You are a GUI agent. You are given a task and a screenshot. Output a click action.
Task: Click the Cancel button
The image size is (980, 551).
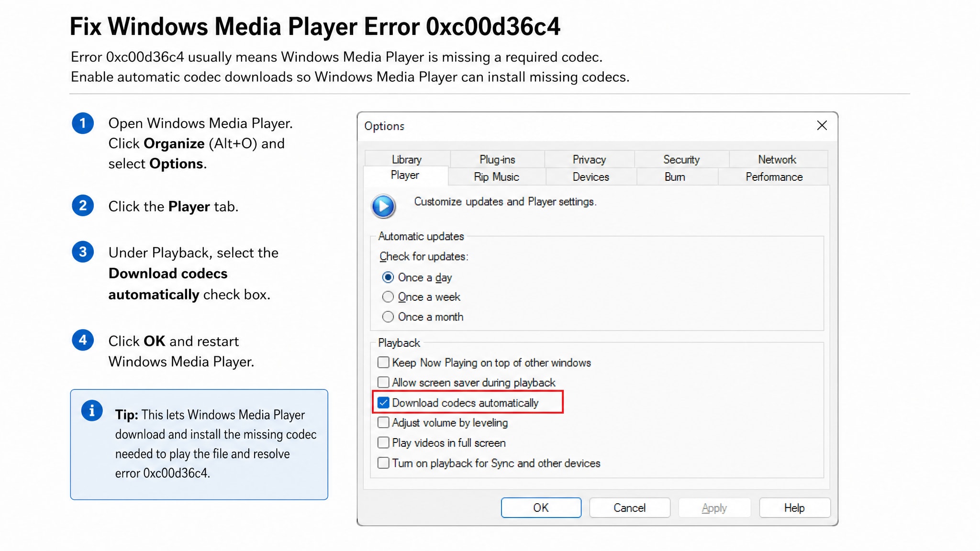pos(630,507)
